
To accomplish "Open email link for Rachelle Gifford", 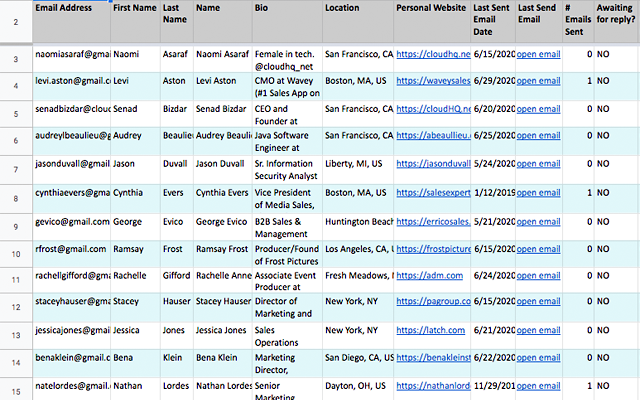I will click(538, 276).
